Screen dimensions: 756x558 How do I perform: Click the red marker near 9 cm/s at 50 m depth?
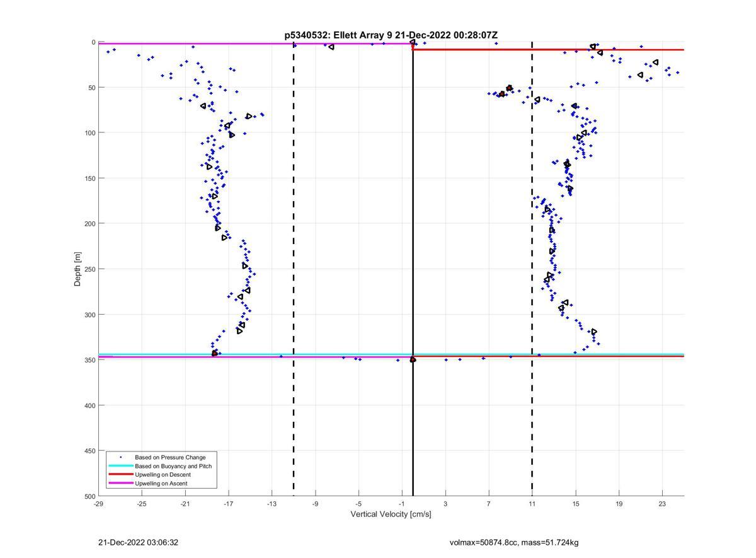(509, 88)
